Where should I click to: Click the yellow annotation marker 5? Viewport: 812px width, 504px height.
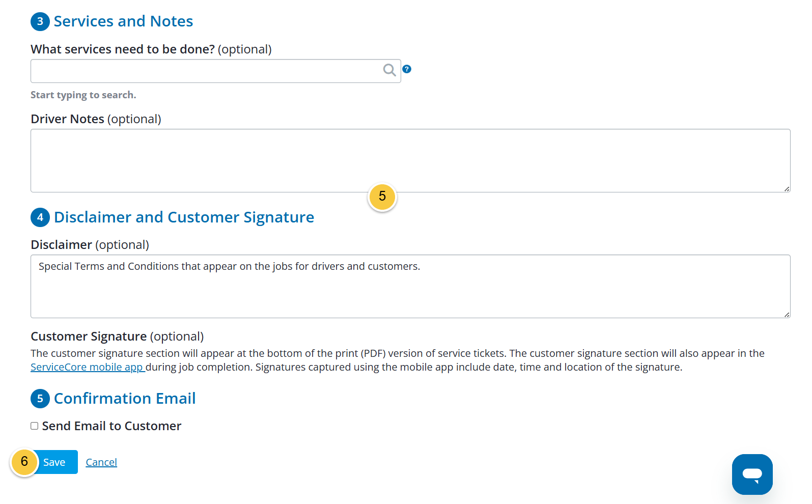pyautogui.click(x=382, y=197)
